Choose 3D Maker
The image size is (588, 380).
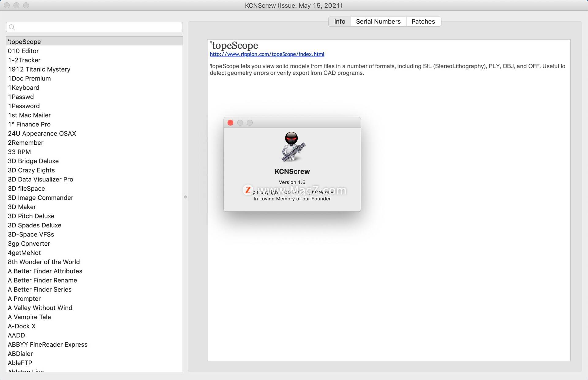(94, 207)
